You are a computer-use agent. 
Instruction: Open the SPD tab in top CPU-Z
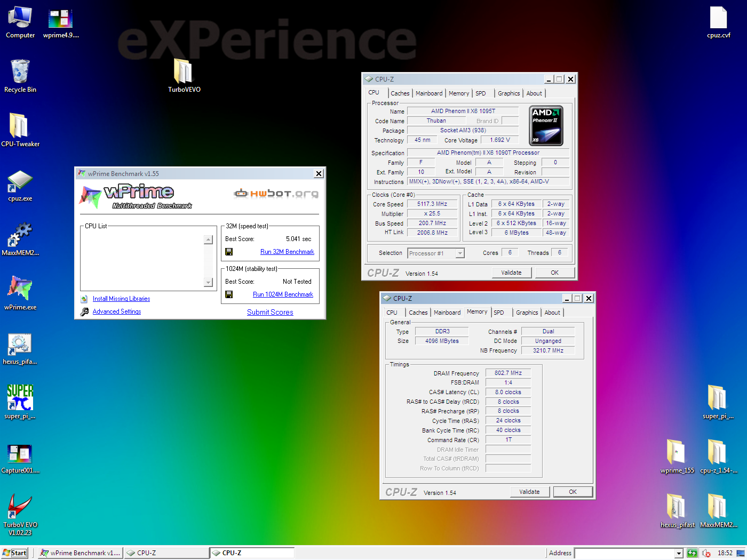coord(481,93)
